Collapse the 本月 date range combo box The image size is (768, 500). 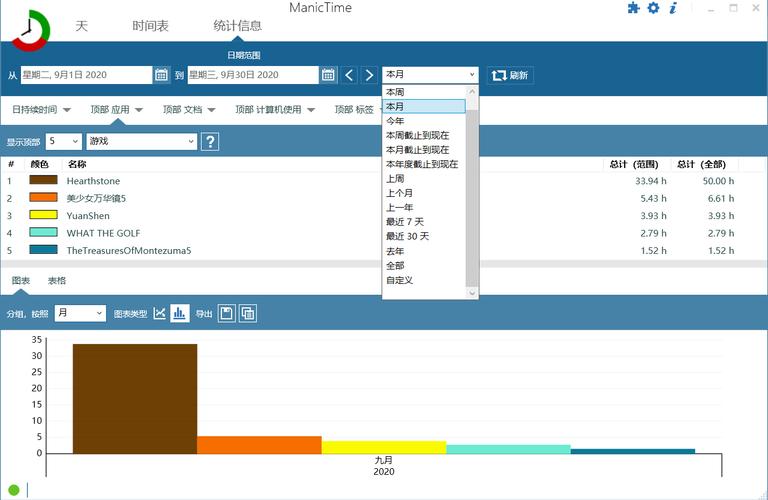(430, 75)
